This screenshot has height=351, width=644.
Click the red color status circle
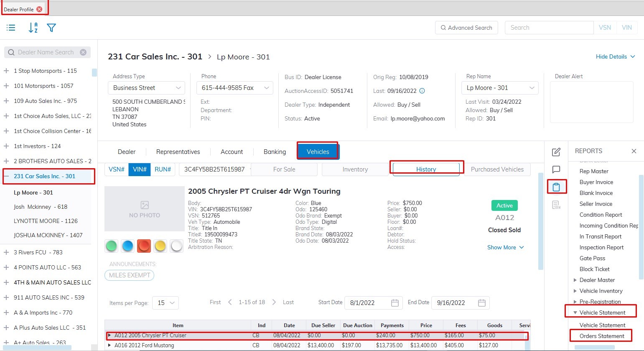click(144, 246)
